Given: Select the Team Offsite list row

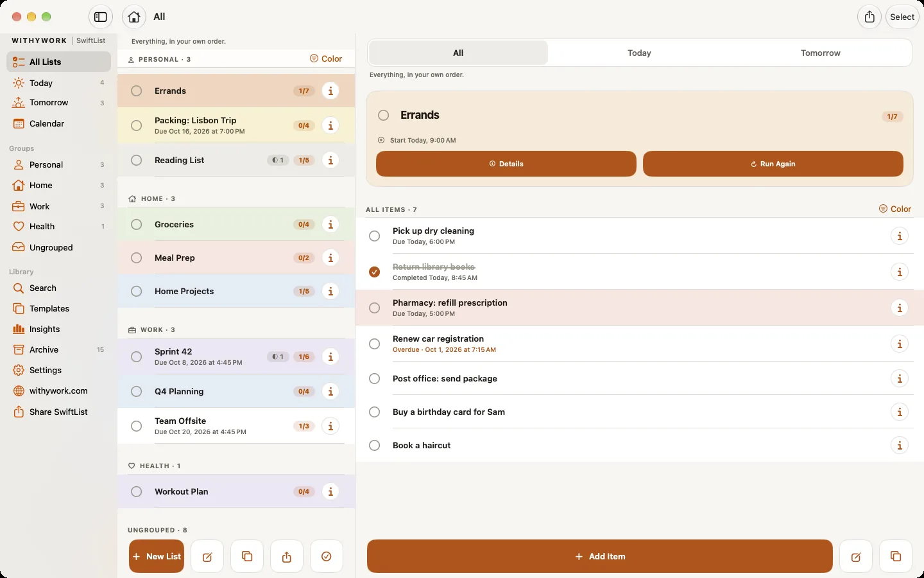Looking at the screenshot, I should tap(236, 426).
